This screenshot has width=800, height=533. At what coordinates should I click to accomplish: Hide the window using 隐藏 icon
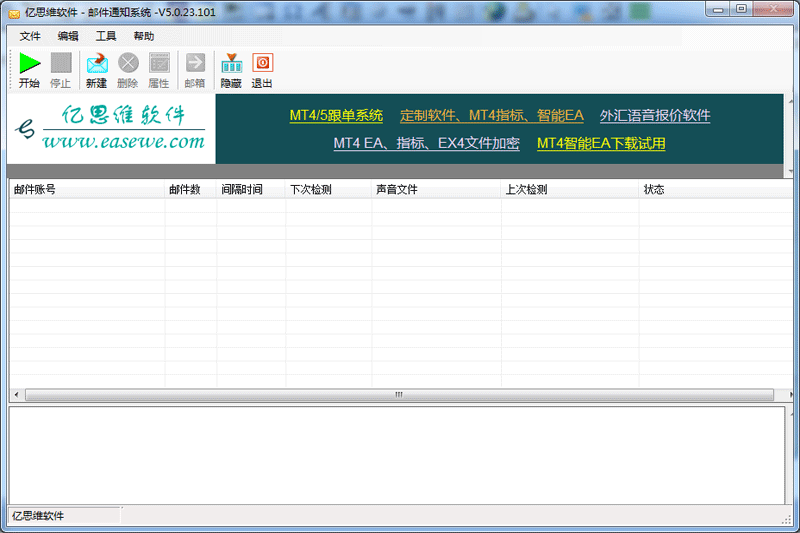point(231,63)
